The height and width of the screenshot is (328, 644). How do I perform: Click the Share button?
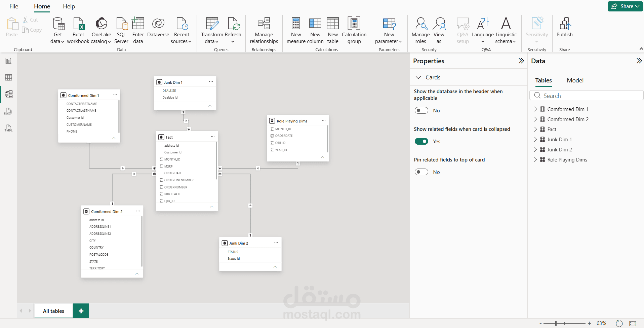click(625, 6)
